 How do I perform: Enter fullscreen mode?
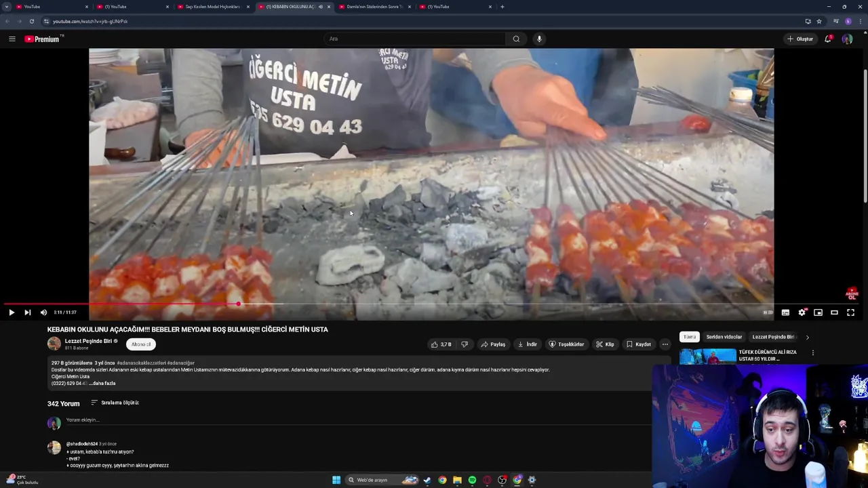(850, 312)
